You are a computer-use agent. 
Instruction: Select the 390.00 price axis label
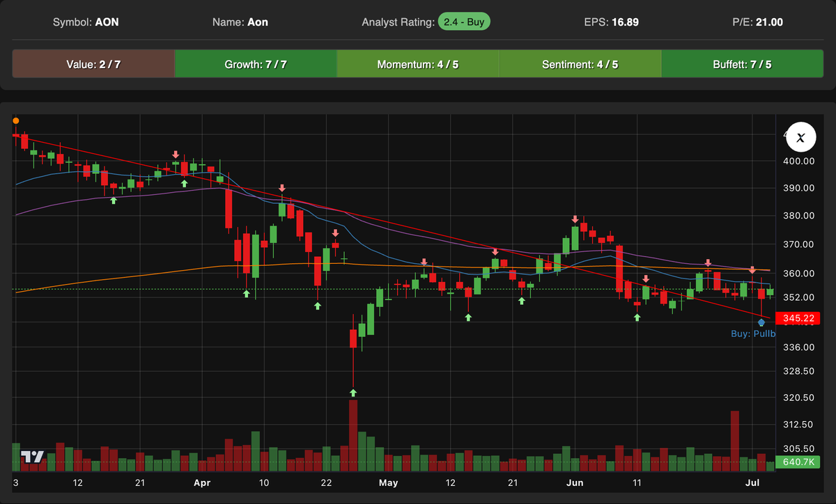click(799, 188)
